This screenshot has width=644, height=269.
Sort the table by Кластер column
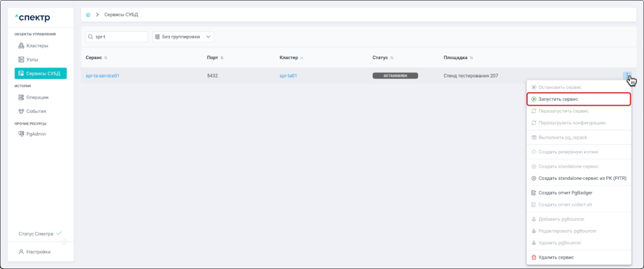click(x=302, y=58)
